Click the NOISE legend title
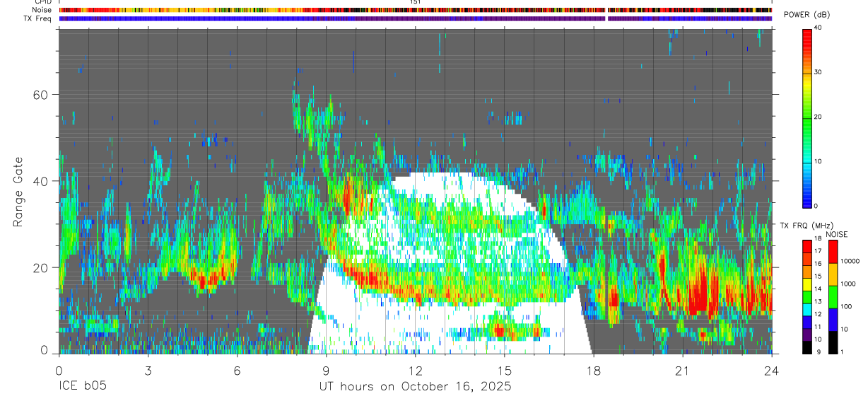The image size is (868, 401). point(836,234)
